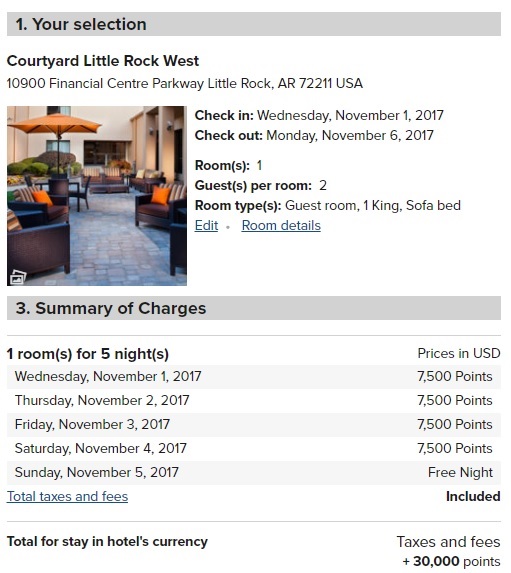Click the Thursday, November 2 charge row
The height and width of the screenshot is (573, 511).
coord(254,401)
